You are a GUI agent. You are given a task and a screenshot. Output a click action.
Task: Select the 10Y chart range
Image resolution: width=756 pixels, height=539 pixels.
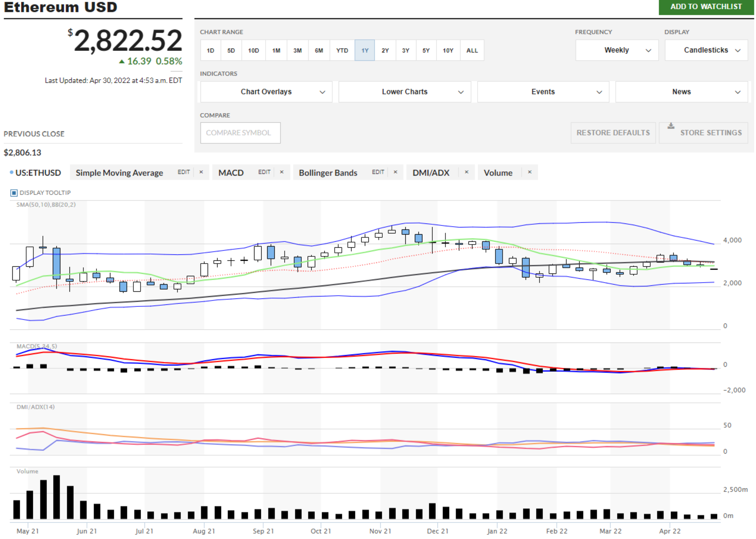point(449,50)
